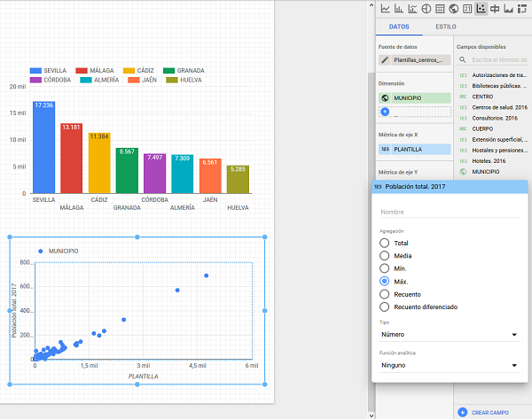Choose the scorecard chart type icon
Image resolution: width=532 pixels, height=419 pixels.
click(x=467, y=9)
